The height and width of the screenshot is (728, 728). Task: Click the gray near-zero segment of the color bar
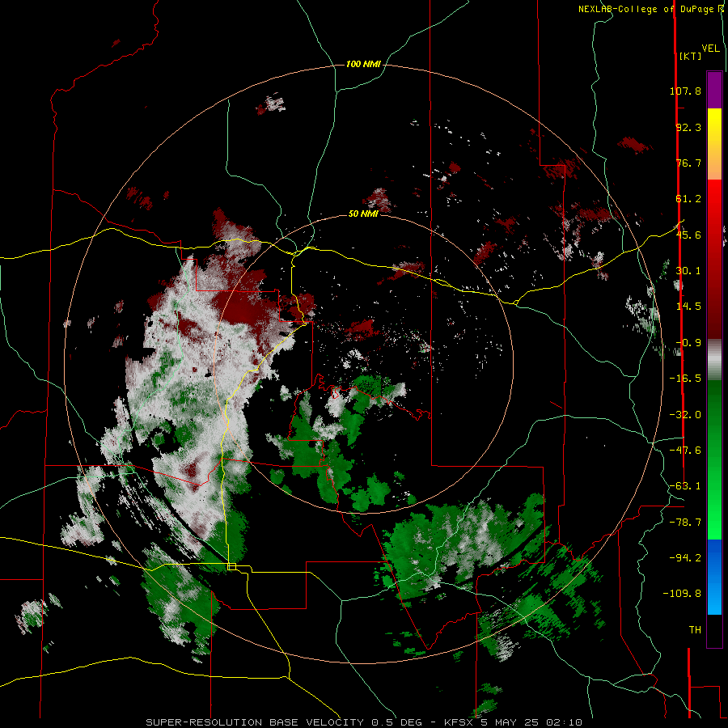click(x=714, y=360)
